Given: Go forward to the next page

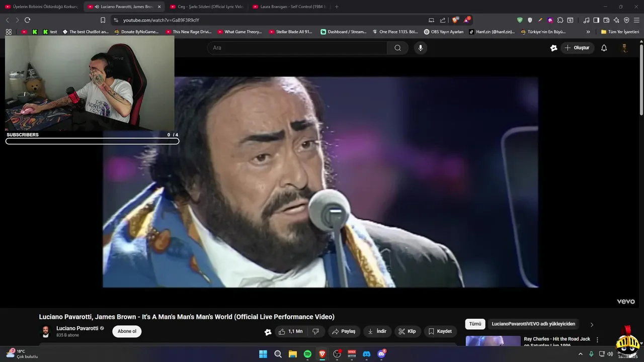Looking at the screenshot, I should (17, 20).
